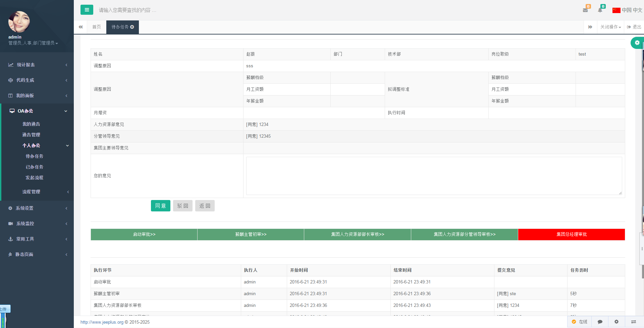Click the 集团人力资源部分管领导审核>> workflow step

click(x=465, y=235)
